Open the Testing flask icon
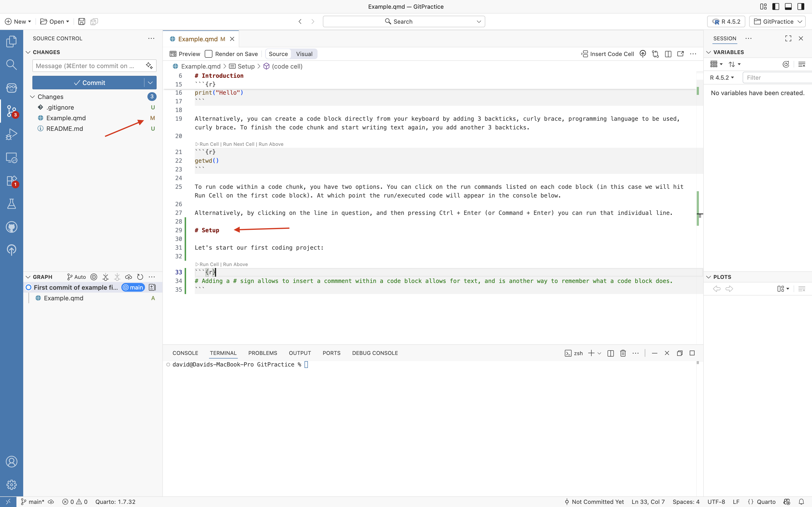This screenshot has height=507, width=812. tap(11, 204)
